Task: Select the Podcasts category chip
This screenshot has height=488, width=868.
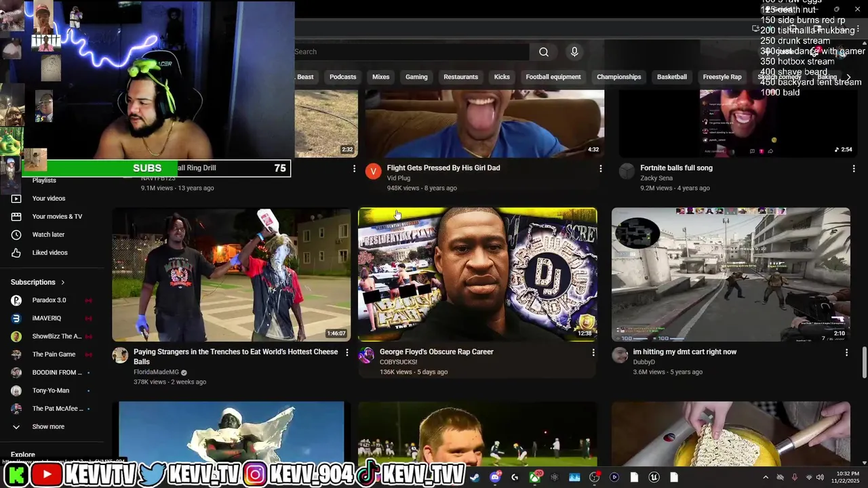Action: pyautogui.click(x=342, y=77)
